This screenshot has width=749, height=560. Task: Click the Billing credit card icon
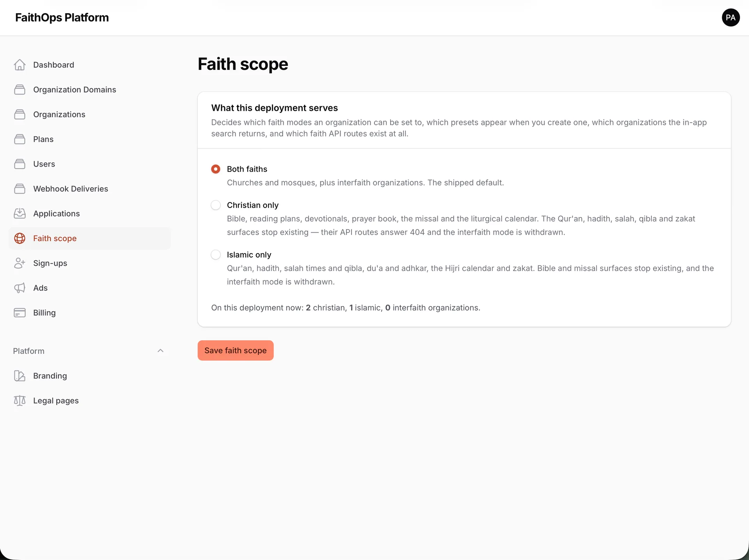point(20,313)
